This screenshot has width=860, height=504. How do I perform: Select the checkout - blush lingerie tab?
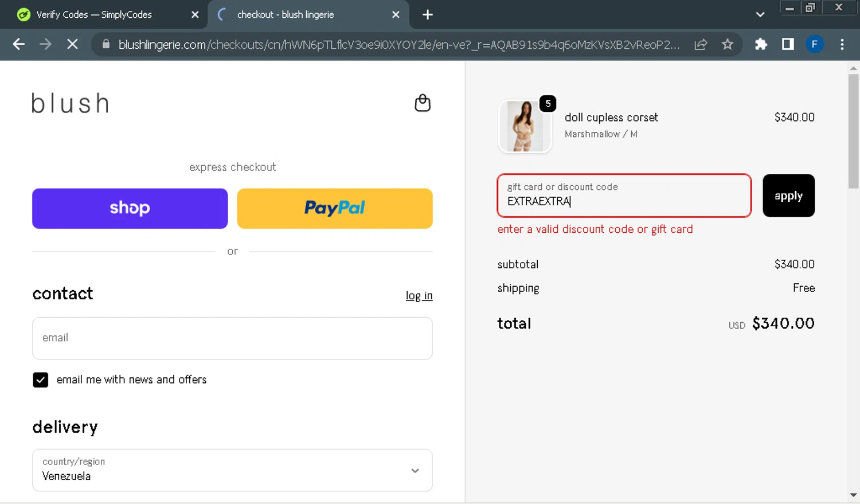(308, 15)
